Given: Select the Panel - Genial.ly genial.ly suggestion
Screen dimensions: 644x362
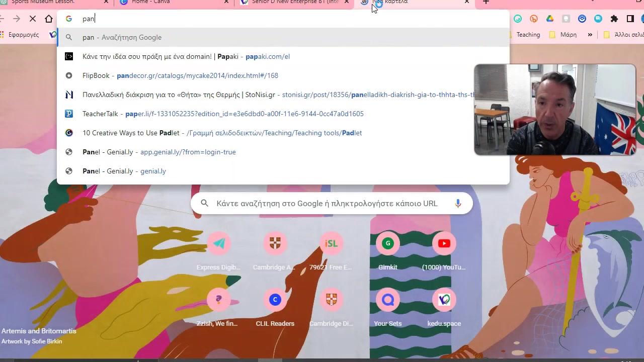Looking at the screenshot, I should click(x=283, y=171).
